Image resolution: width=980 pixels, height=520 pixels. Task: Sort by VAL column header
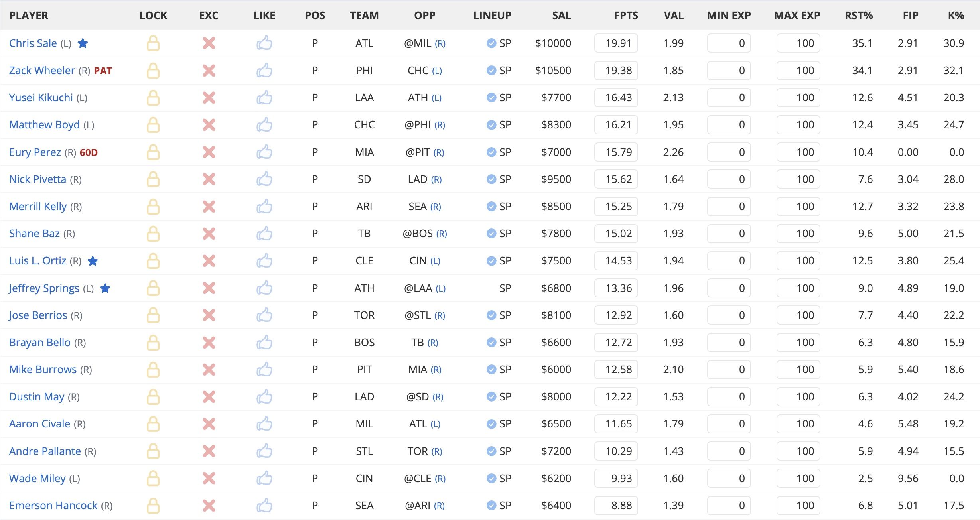tap(674, 16)
